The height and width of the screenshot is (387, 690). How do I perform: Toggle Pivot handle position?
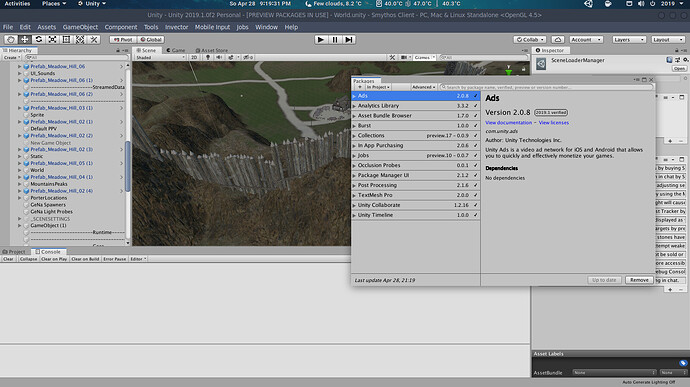click(x=123, y=40)
